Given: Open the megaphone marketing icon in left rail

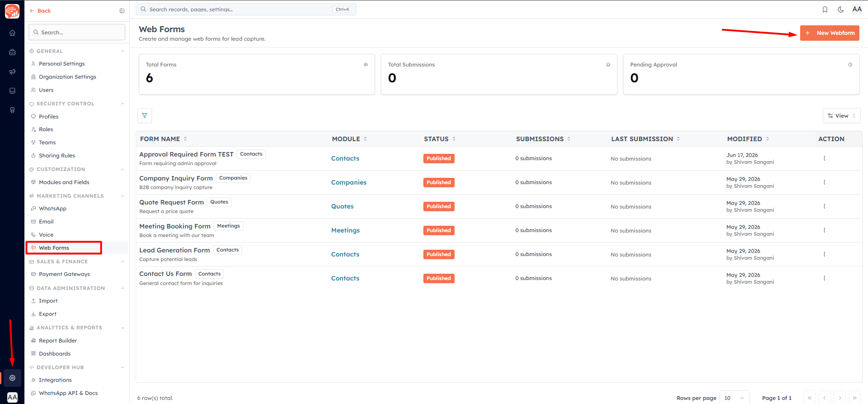Looking at the screenshot, I should 12,71.
